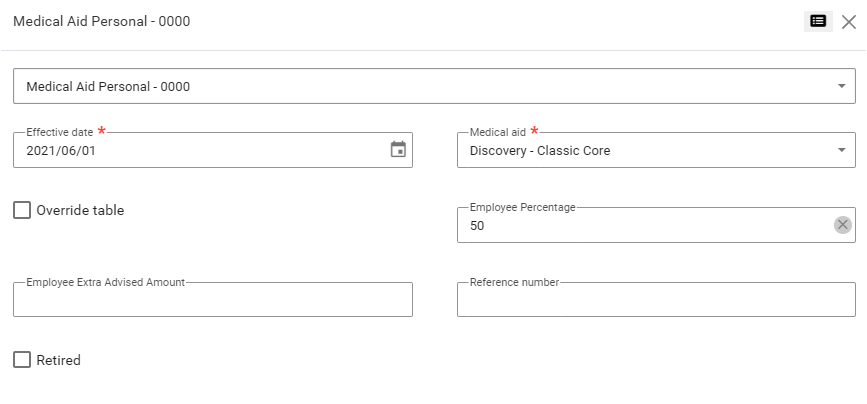Click the Override table label text
Screen dimensions: 867x404
[x=80, y=210]
